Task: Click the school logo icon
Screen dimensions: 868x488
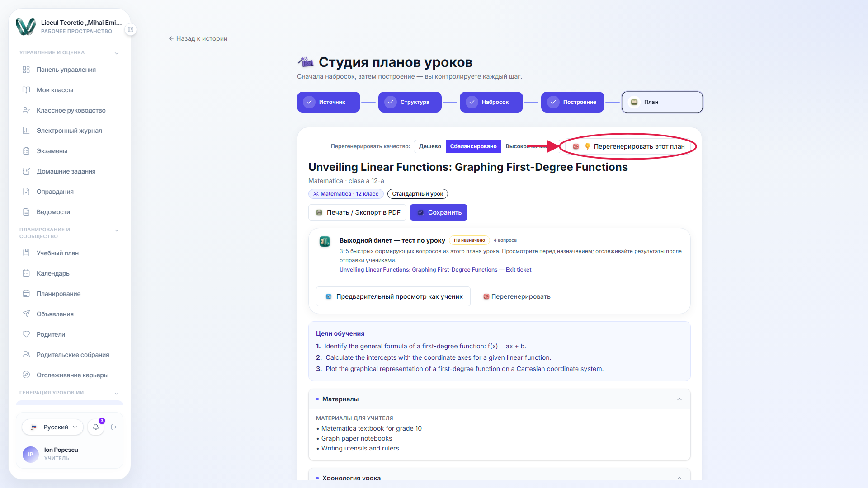Action: pyautogui.click(x=26, y=27)
